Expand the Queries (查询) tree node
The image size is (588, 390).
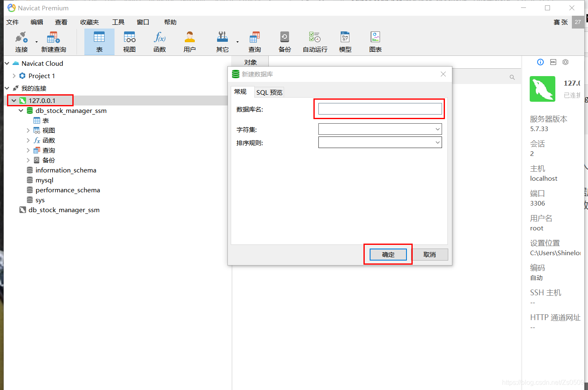[x=28, y=150]
